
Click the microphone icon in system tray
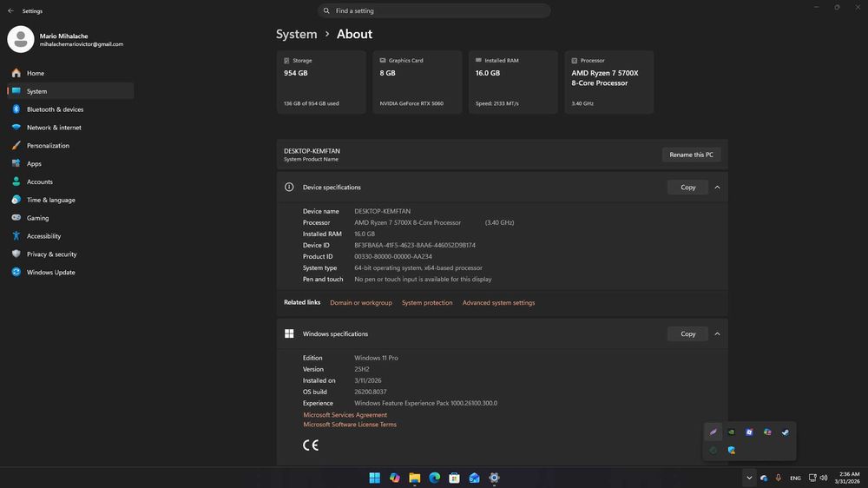coord(779,478)
